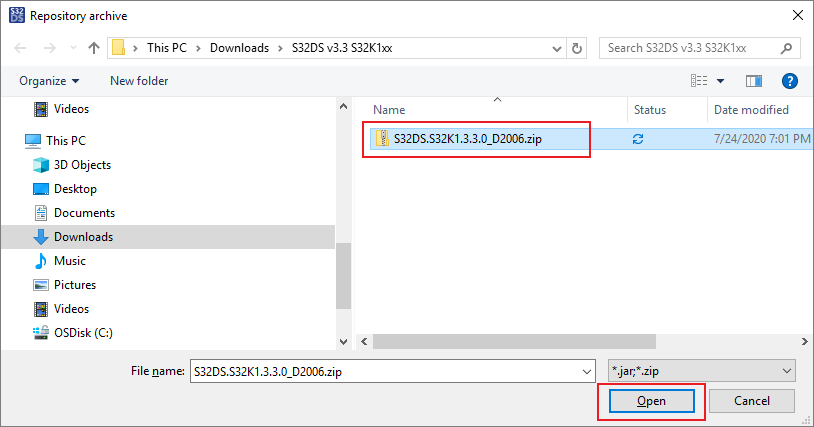
Task: Click the horizontal scrollbar right arrow
Action: [805, 341]
